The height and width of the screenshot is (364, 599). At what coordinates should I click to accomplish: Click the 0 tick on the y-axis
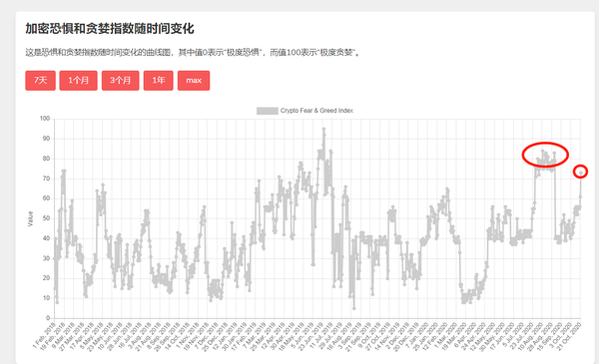48,318
